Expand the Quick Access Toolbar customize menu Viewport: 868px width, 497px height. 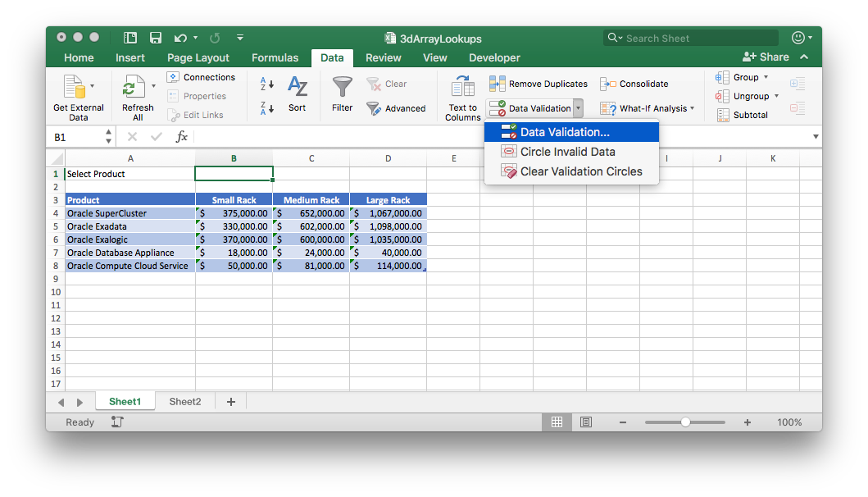pyautogui.click(x=240, y=38)
